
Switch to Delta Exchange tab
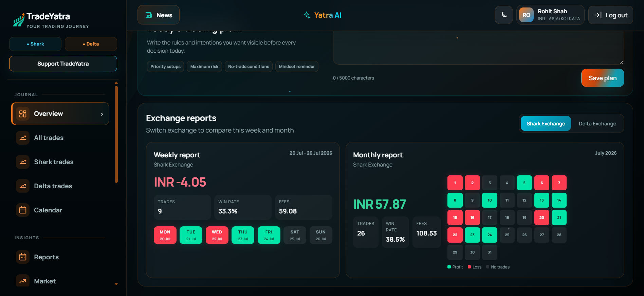[597, 123]
